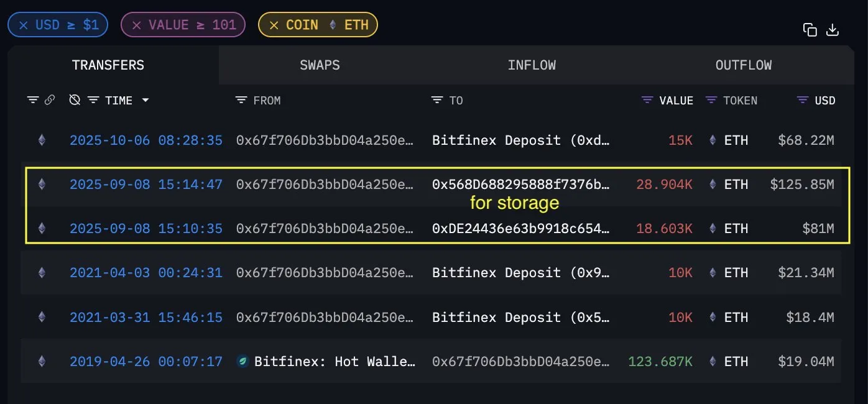This screenshot has width=868, height=404.
Task: Open the TO column filter icon
Action: (437, 100)
